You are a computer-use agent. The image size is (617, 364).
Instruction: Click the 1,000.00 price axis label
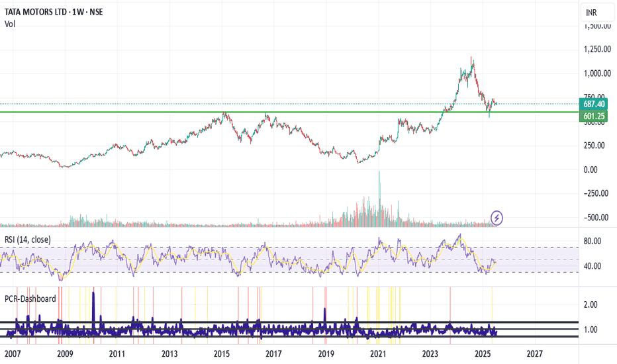(597, 73)
